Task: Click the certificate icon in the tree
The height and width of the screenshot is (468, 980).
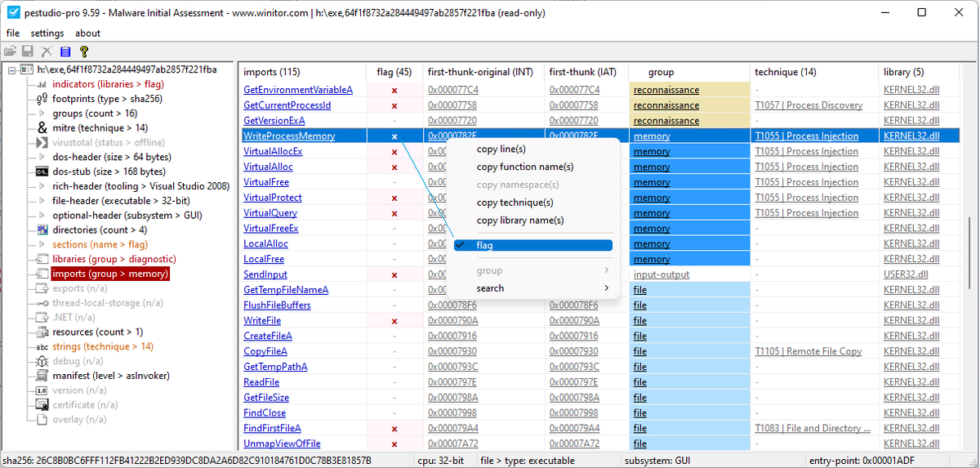Action: (x=42, y=405)
